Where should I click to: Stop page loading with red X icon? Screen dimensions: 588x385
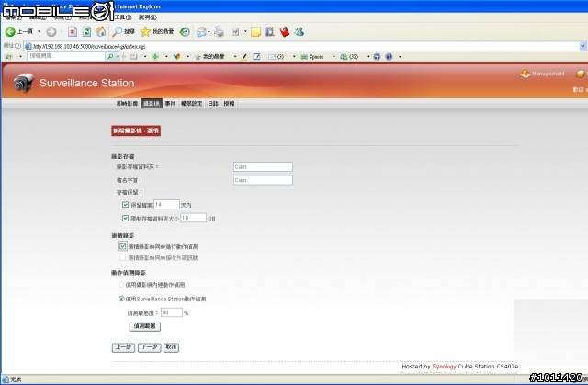pyautogui.click(x=73, y=32)
